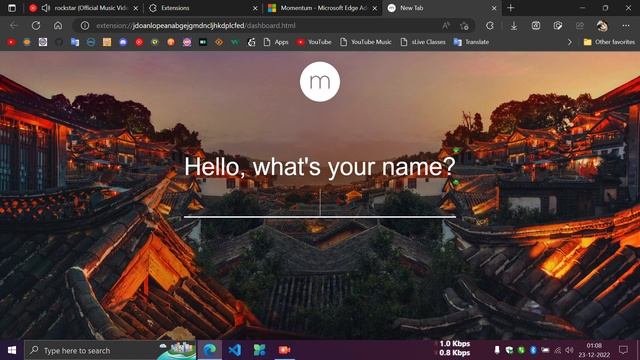Open first red YouTube favorite icon
Screen dimensions: 640x360
[x=11, y=42]
